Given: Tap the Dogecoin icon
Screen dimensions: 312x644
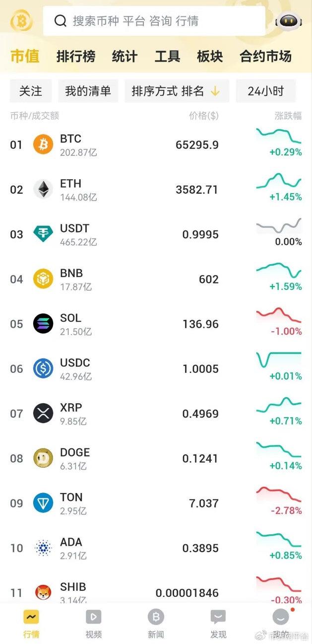Looking at the screenshot, I should coord(43,458).
